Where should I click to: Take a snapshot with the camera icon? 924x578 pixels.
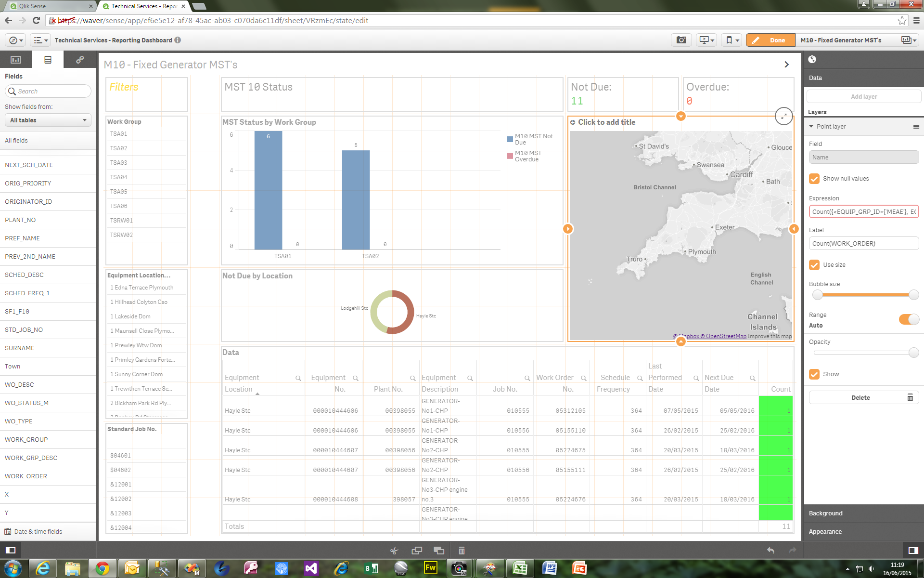click(x=681, y=40)
